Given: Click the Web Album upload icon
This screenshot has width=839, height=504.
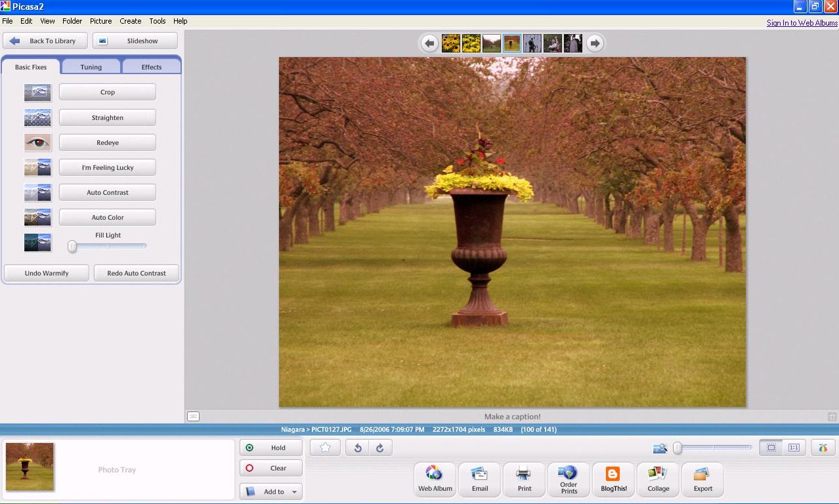Looking at the screenshot, I should coord(435,479).
